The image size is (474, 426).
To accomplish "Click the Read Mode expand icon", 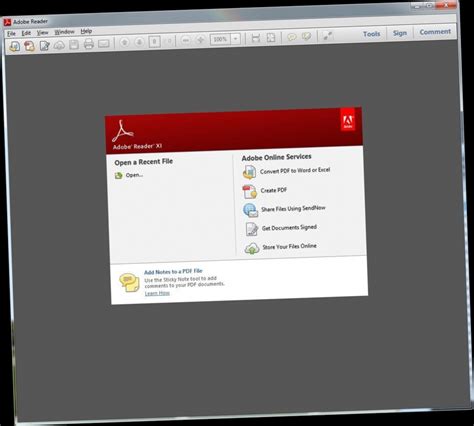I will [328, 35].
